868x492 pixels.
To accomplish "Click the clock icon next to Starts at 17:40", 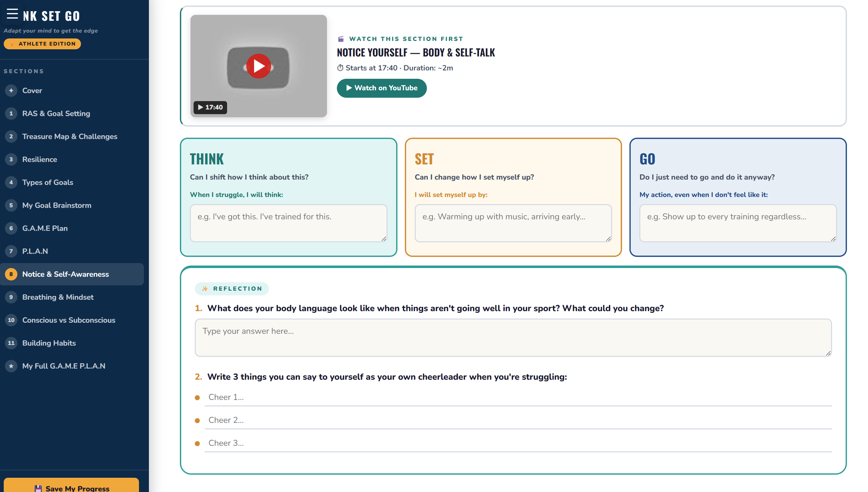I will (340, 68).
